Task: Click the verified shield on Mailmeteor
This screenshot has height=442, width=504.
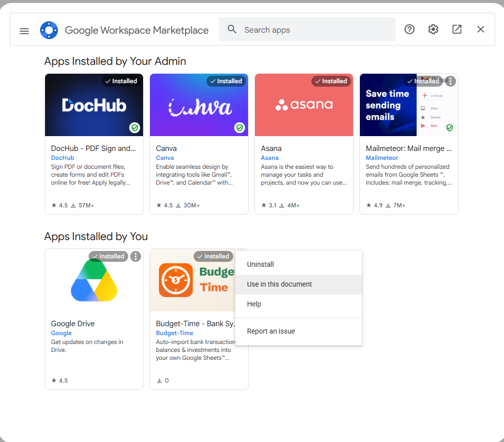Action: [x=450, y=128]
